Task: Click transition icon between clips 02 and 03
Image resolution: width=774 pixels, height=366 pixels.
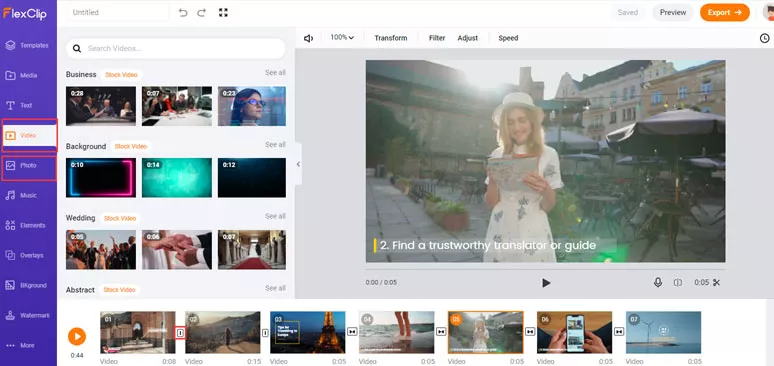Action: click(265, 333)
